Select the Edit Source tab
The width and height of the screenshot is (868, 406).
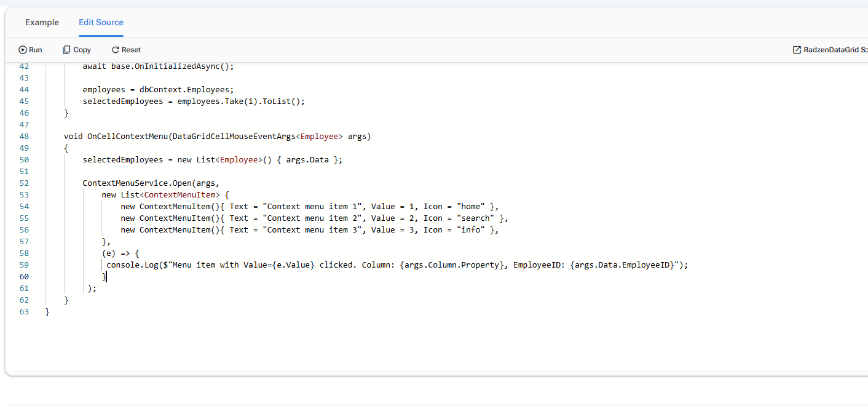point(101,22)
